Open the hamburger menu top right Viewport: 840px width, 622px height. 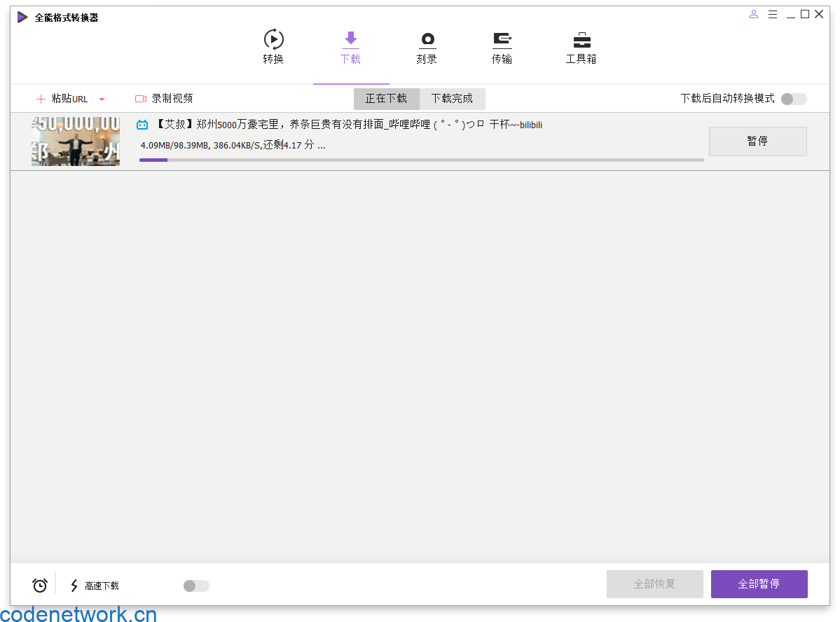pos(773,13)
